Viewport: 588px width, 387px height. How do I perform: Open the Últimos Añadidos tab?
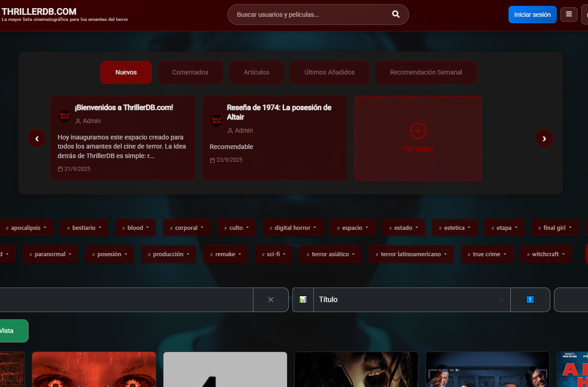[x=329, y=72]
